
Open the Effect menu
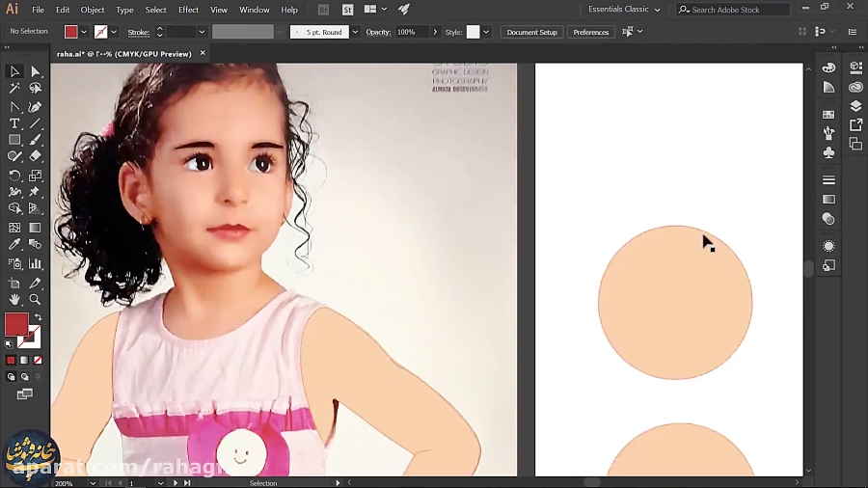pos(188,10)
